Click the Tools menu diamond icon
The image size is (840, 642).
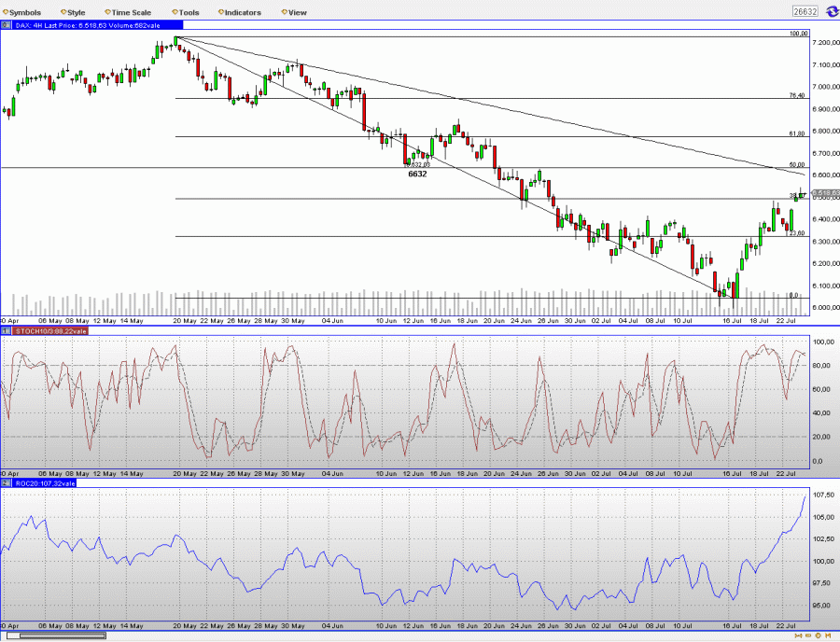tap(175, 12)
